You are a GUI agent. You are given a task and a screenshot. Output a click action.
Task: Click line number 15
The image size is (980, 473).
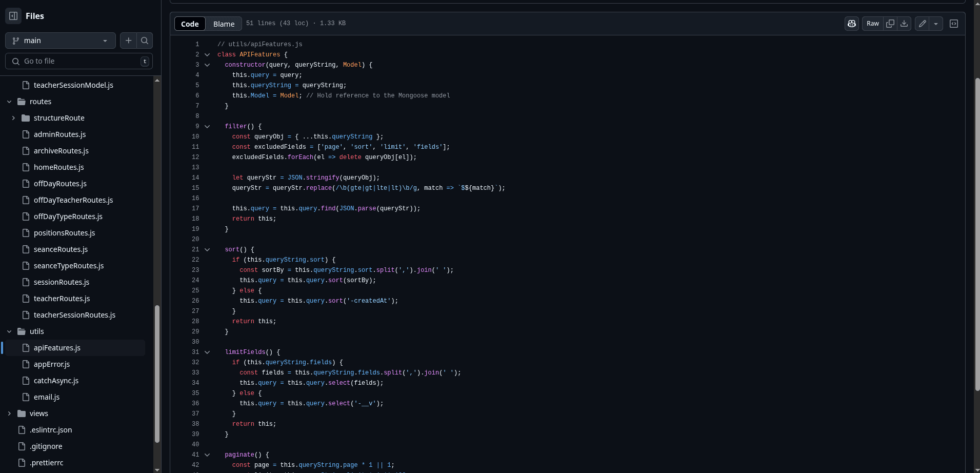(x=195, y=188)
